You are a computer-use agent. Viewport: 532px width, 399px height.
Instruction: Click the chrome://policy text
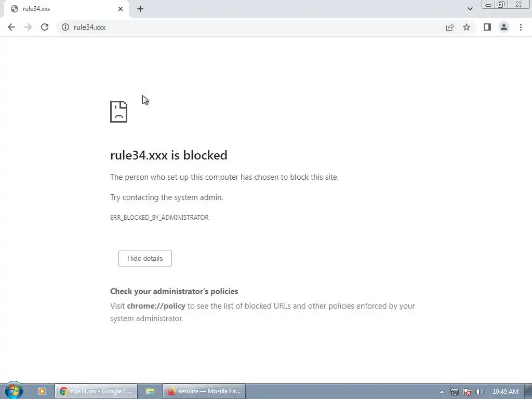[x=156, y=306]
